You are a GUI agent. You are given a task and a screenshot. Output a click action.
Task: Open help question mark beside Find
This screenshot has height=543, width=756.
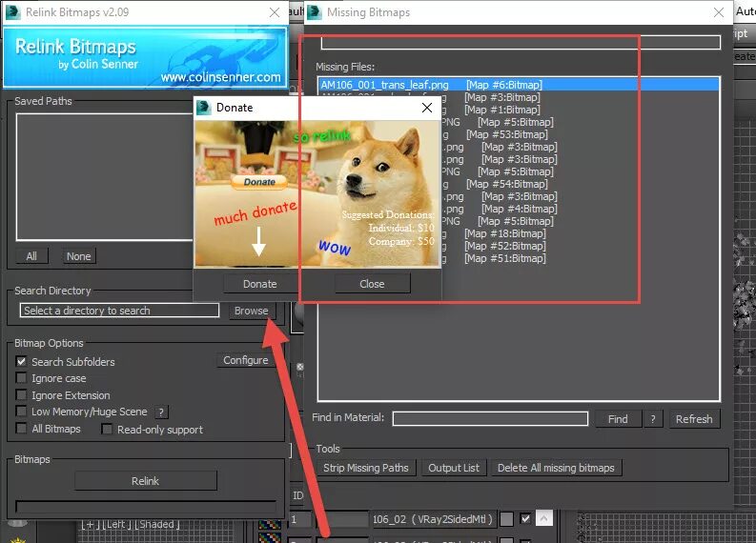653,419
